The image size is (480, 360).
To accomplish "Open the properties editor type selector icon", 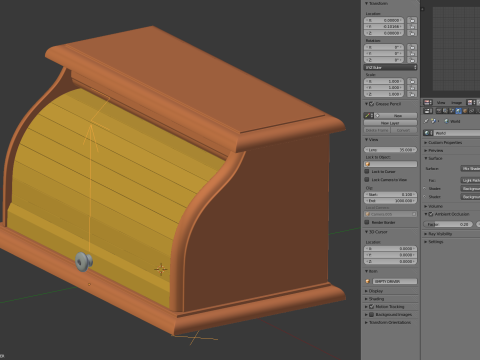I will coord(428,111).
